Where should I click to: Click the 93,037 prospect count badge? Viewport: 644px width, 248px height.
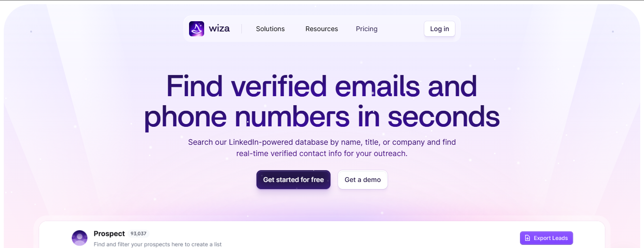tap(139, 234)
